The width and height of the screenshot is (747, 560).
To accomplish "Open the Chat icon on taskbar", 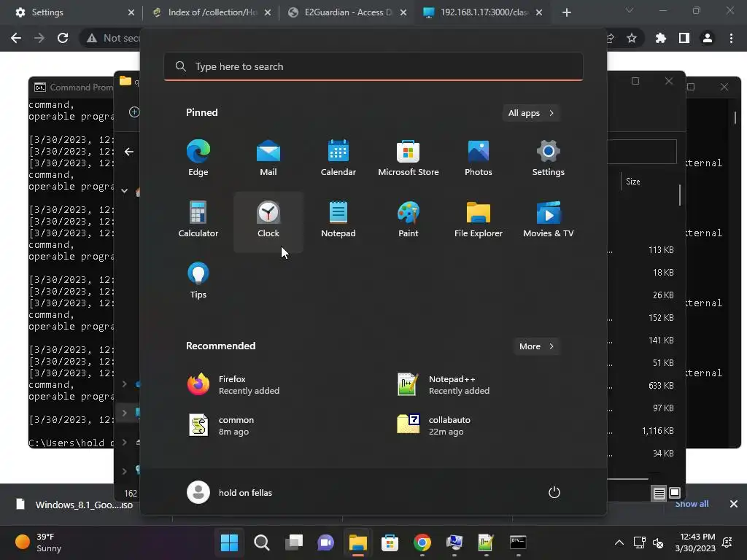I will coord(326,542).
